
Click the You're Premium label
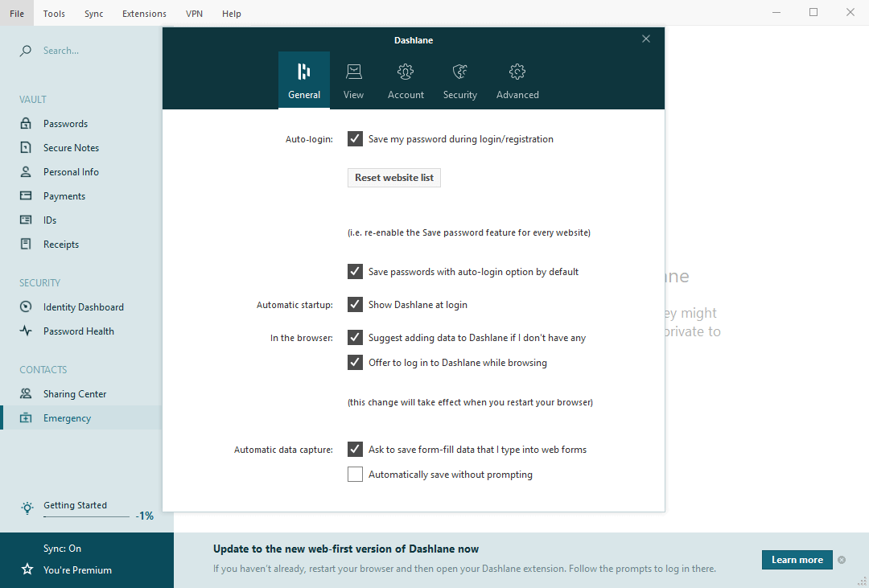(77, 569)
